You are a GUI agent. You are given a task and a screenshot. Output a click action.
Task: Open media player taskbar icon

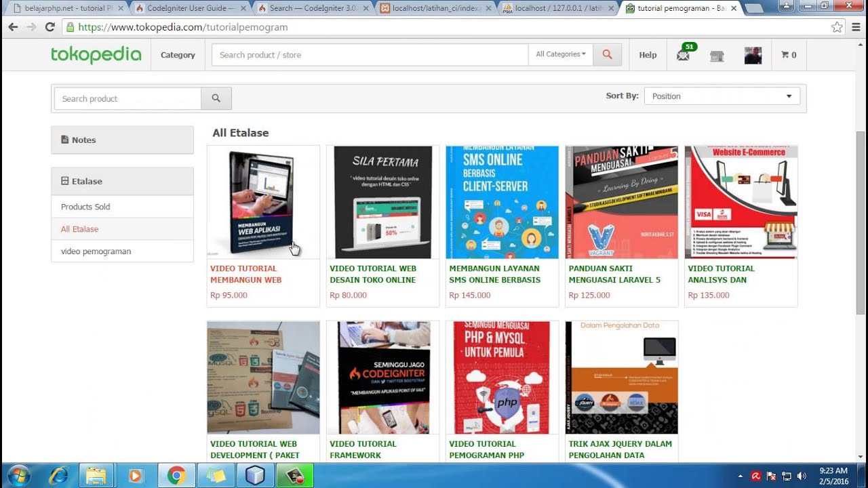point(136,476)
